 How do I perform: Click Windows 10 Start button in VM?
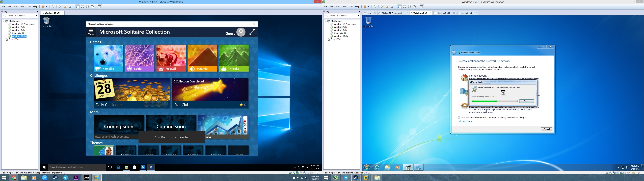pyautogui.click(x=44, y=167)
